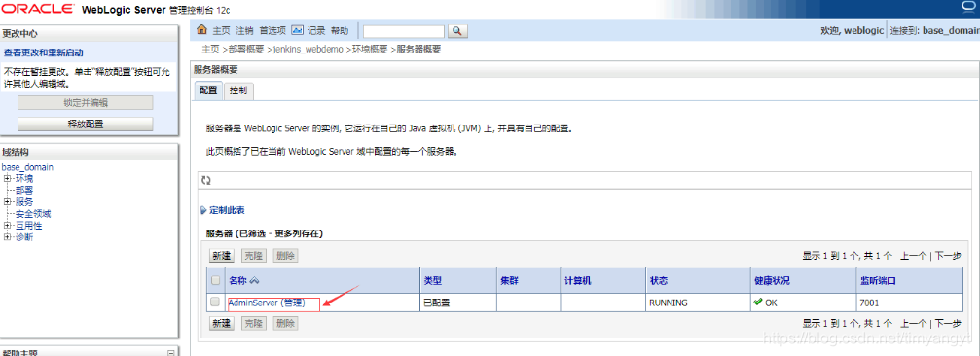
Task: Click 部署概要 breadcrumb link
Action: [247, 49]
